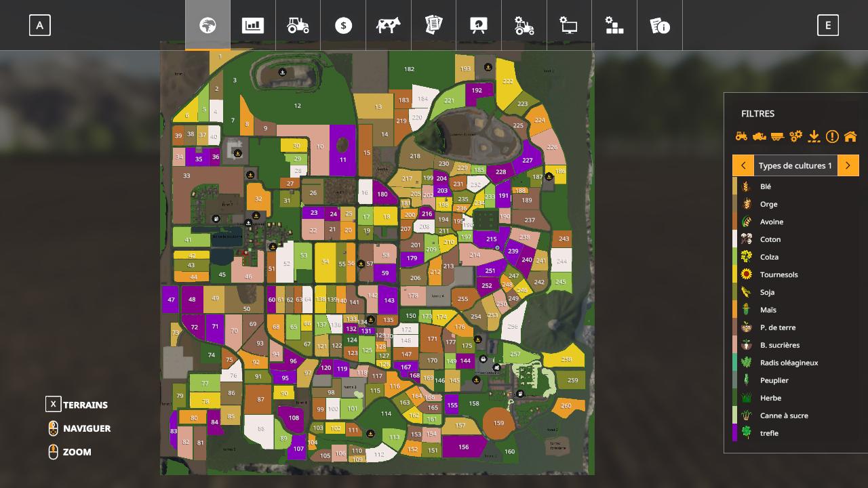Toggle the unloading points filter
Image resolution: width=868 pixels, height=488 pixels.
814,136
